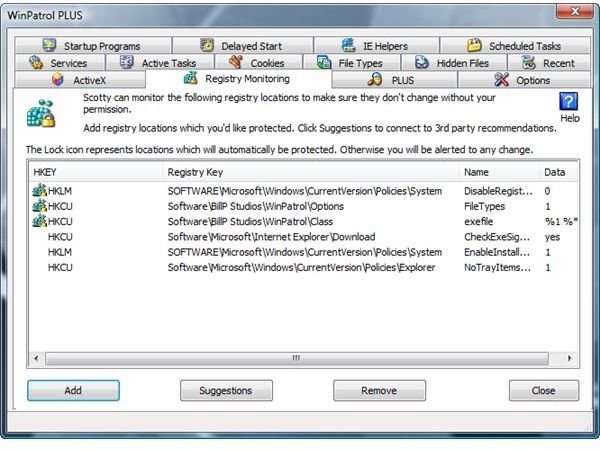Close the WinPatrol PLUS window

pos(574,11)
